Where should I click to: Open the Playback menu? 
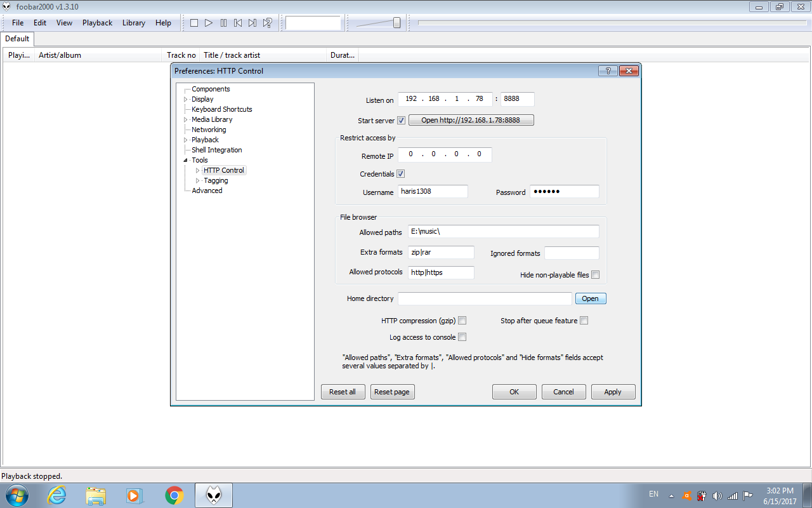tap(97, 23)
